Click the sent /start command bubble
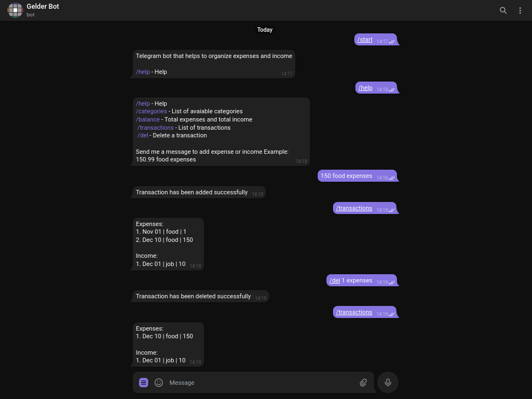 [x=376, y=39]
